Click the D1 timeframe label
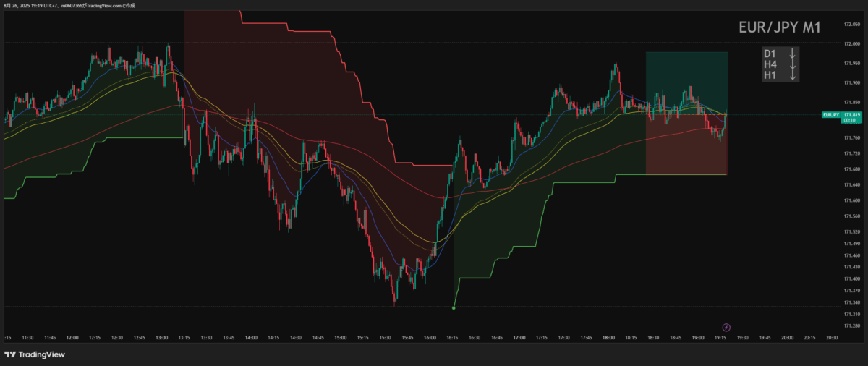Image resolution: width=868 pixels, height=366 pixels. 770,54
